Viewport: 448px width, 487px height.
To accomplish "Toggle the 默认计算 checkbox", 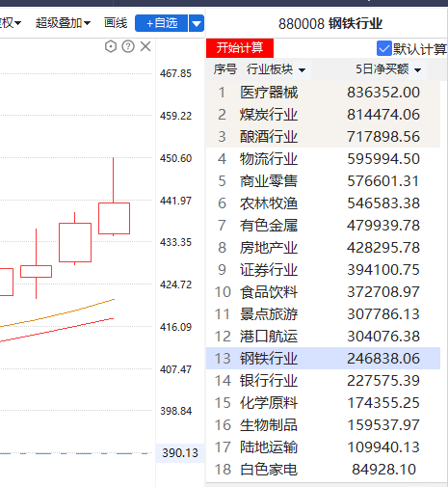I will click(x=384, y=48).
